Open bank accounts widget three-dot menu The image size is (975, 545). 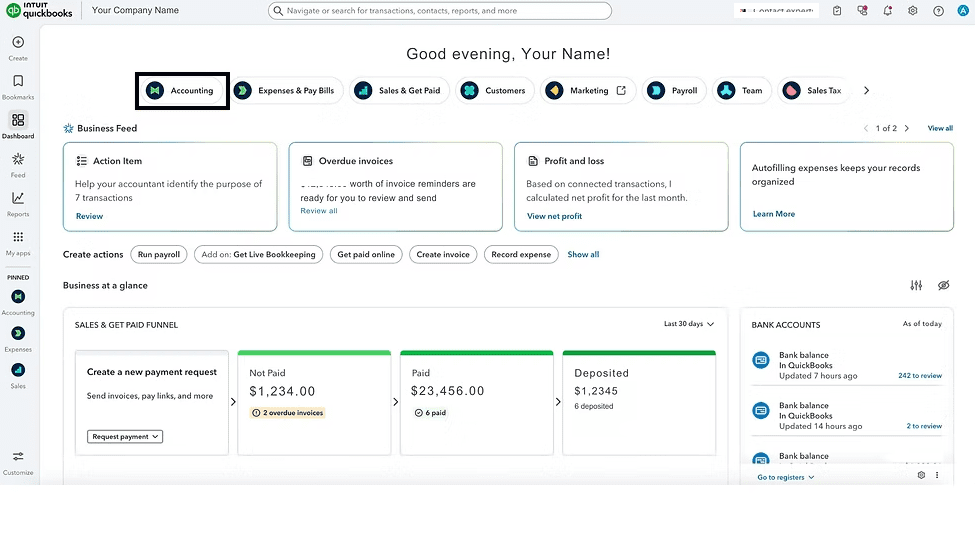pyautogui.click(x=937, y=475)
